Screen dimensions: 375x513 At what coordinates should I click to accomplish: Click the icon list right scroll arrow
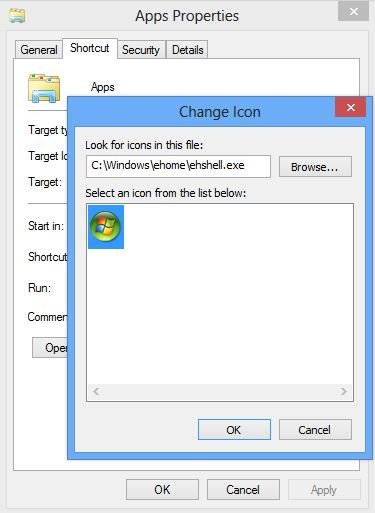(x=343, y=391)
